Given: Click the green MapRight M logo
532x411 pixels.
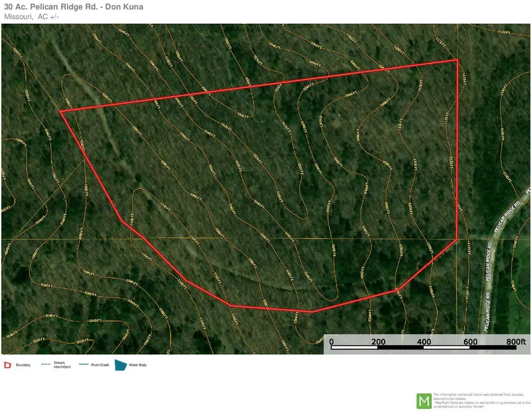Looking at the screenshot, I should [424, 401].
